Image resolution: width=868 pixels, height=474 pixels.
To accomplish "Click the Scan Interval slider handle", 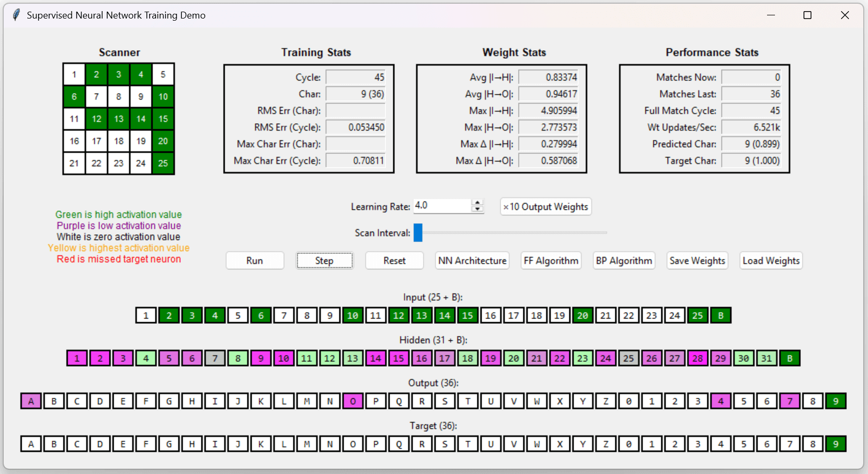I will (x=418, y=233).
